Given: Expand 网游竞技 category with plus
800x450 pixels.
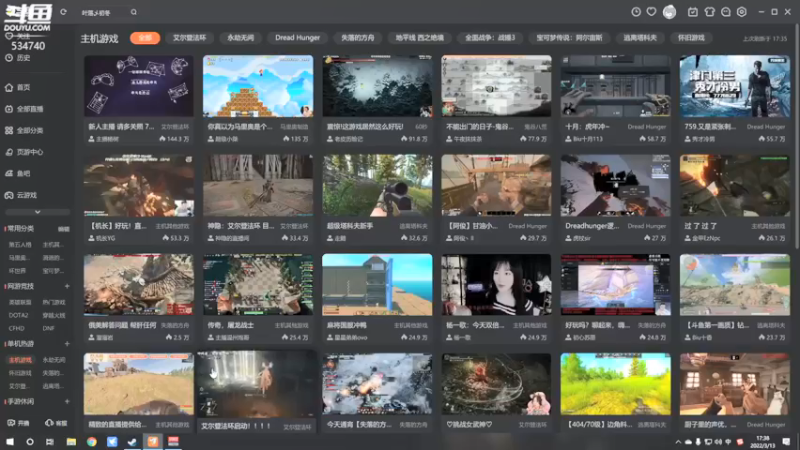Looking at the screenshot, I should pos(67,286).
